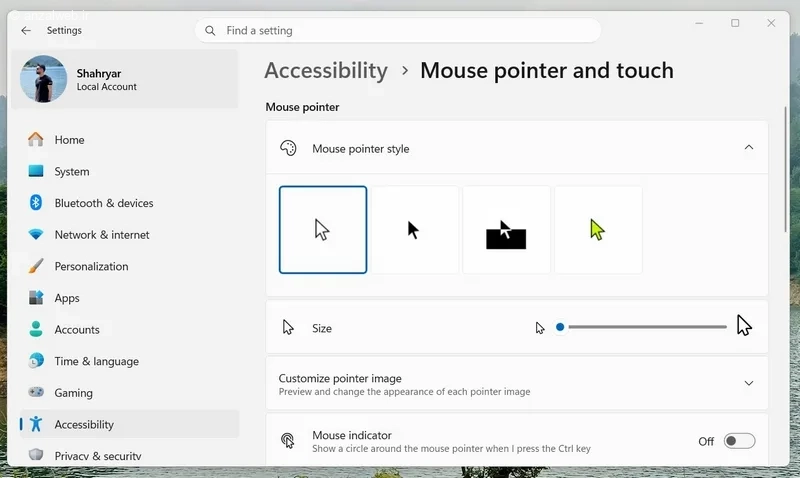The width and height of the screenshot is (800, 478).
Task: Click the Accessibility figure icon
Action: tap(36, 424)
